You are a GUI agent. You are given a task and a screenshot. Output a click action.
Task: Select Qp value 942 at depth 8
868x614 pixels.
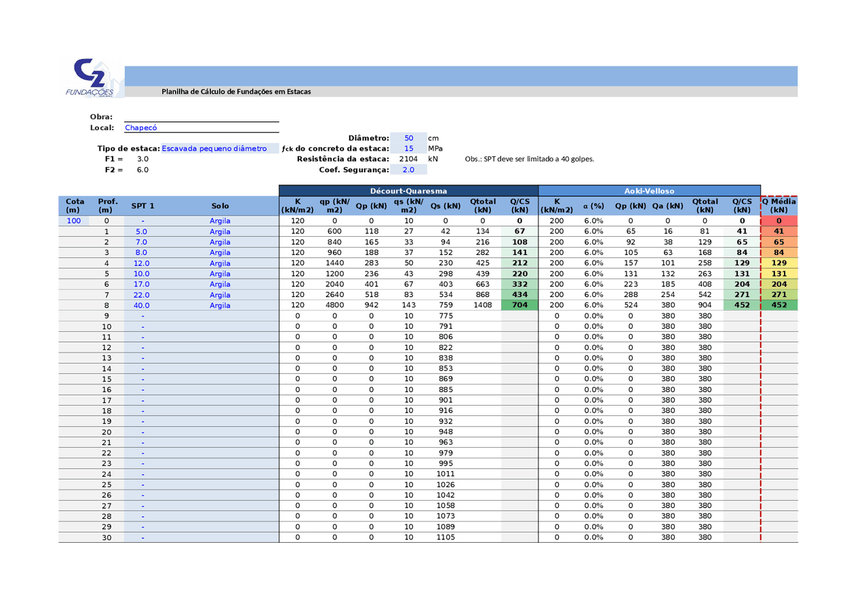click(372, 305)
